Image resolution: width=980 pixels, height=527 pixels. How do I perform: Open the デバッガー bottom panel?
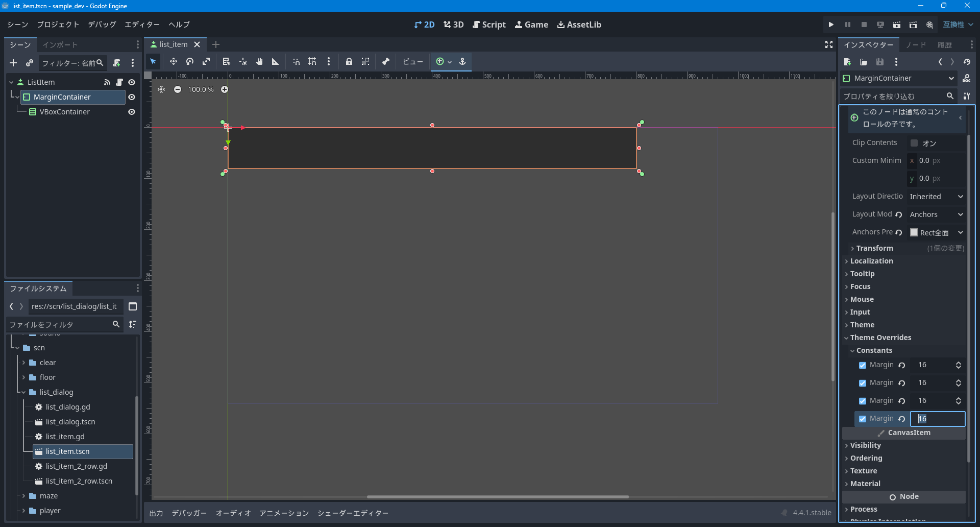189,513
